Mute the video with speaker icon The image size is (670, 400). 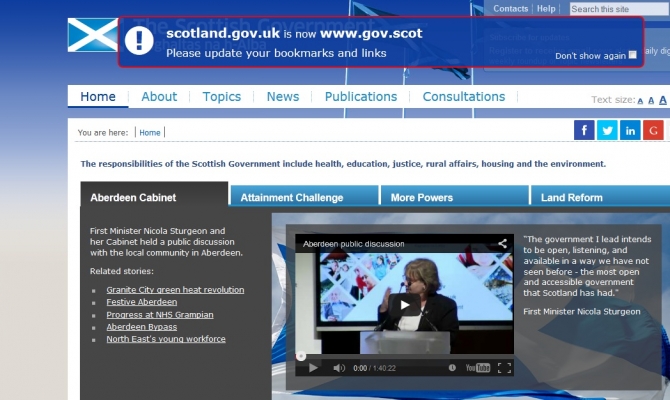pos(339,368)
